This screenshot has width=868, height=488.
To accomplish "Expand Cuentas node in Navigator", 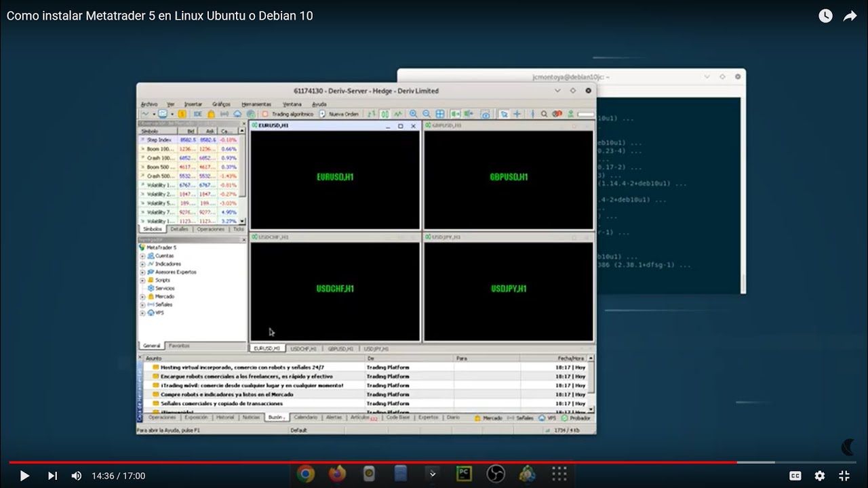I will [142, 256].
